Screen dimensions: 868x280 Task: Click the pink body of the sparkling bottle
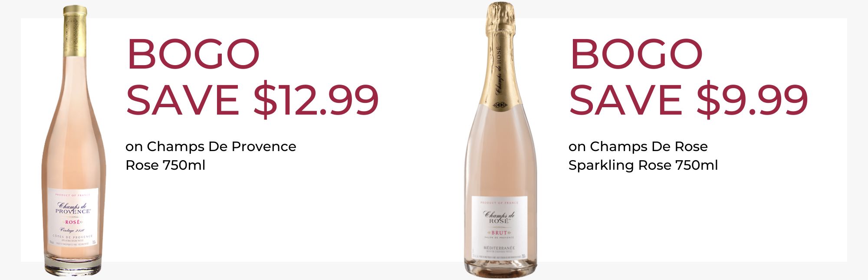tap(500, 152)
